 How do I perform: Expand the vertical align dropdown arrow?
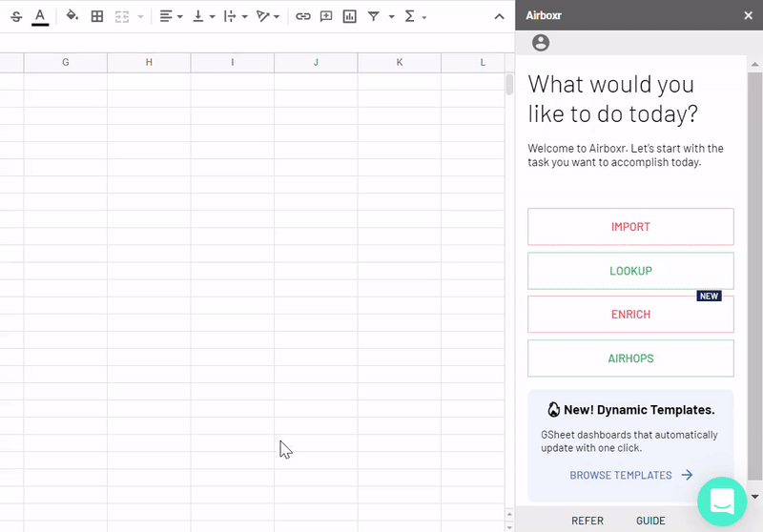212,17
